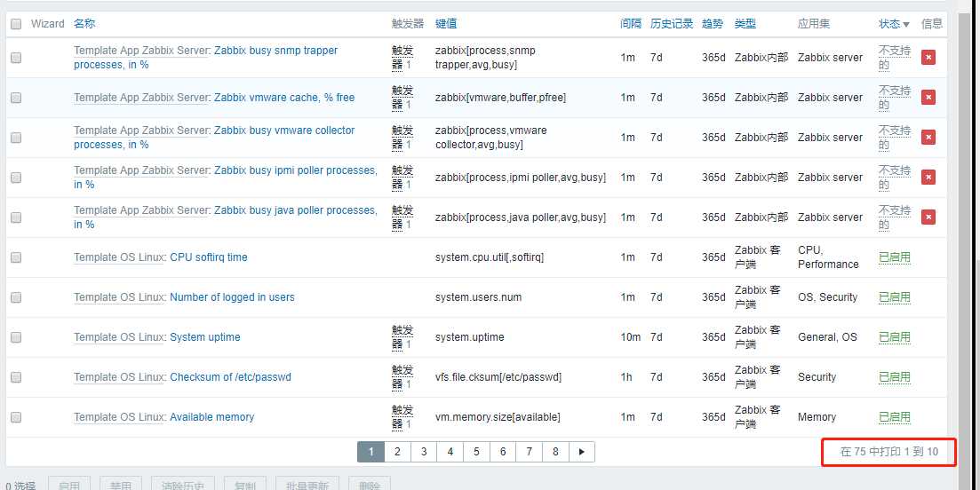Viewport: 980px width, 490px height.
Task: Check the ipmi poller processes row checkbox
Action: coord(16,178)
